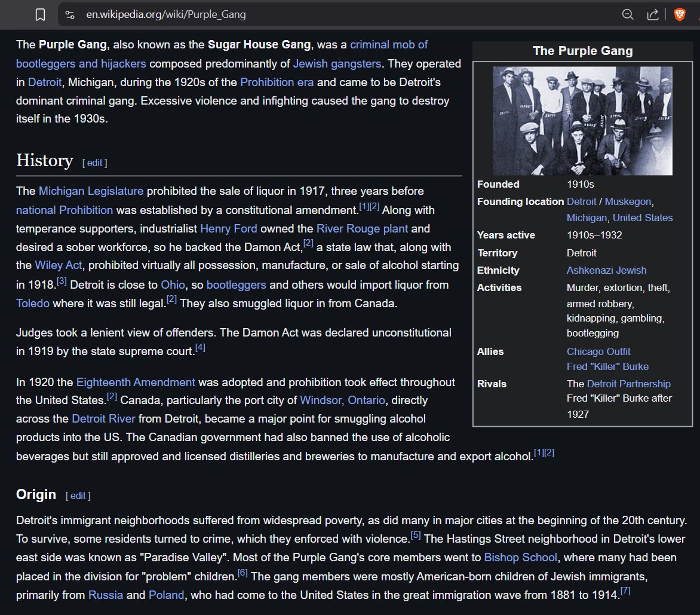Click the en.wikipedia.org/wiki/Purple_Gang address field
The height and width of the screenshot is (615, 700).
pyautogui.click(x=165, y=15)
